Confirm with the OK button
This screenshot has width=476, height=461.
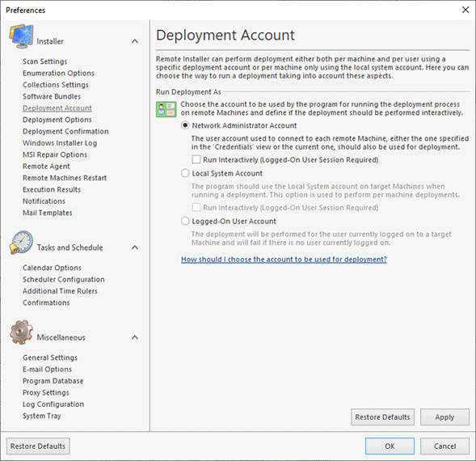click(390, 446)
